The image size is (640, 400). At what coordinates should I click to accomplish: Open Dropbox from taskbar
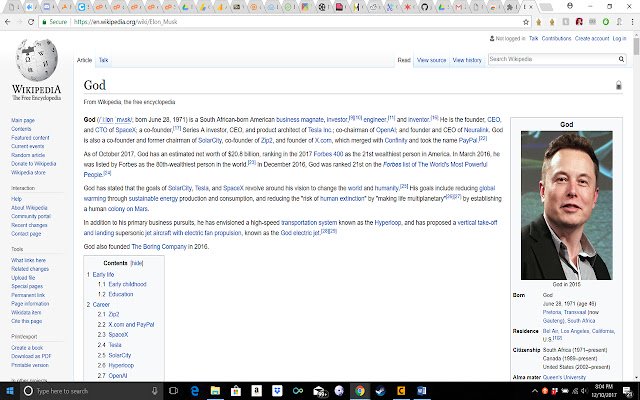click(x=277, y=391)
